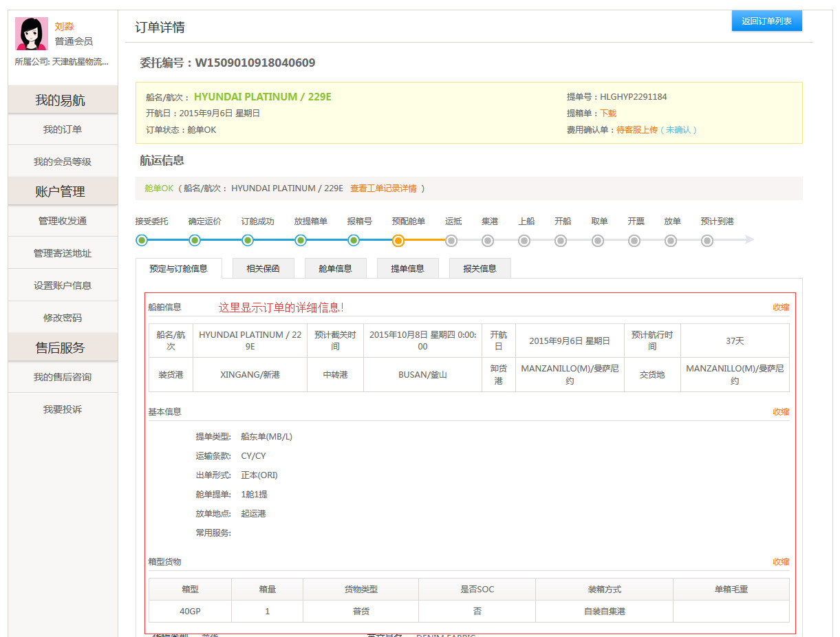840x637 pixels.
Task: Click the 预计到港 final step circle
Action: coord(707,240)
